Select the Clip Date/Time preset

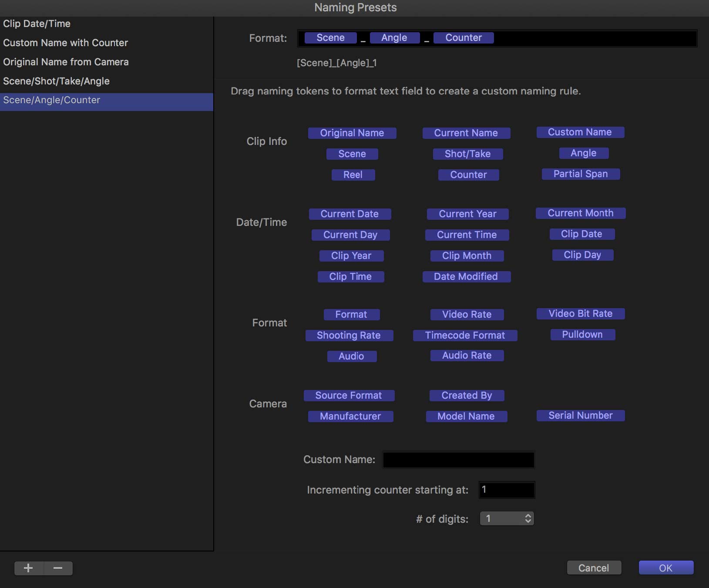107,24
